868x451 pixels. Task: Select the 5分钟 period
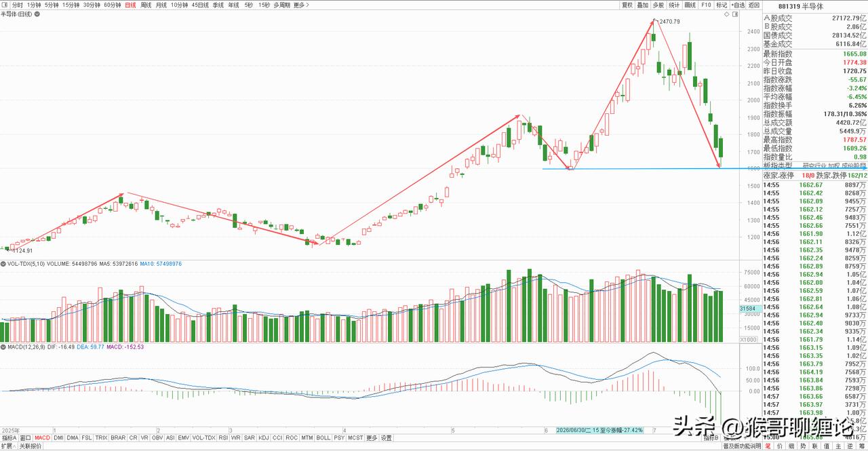tap(52, 5)
